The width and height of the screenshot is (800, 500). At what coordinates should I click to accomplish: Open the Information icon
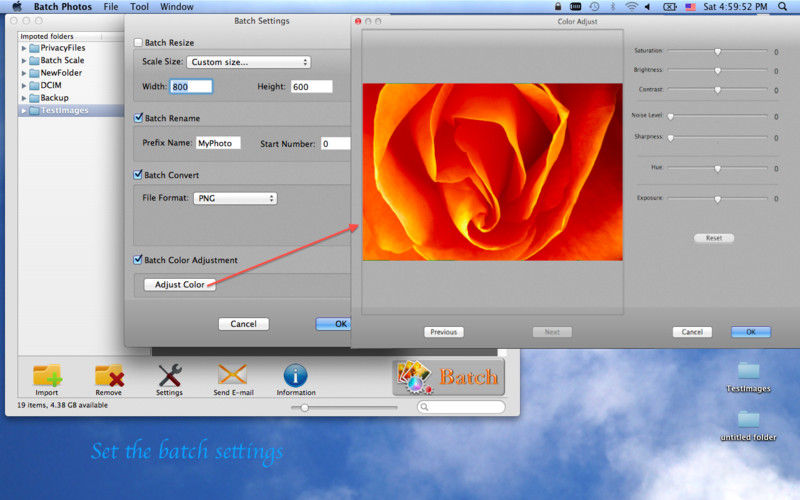pyautogui.click(x=295, y=376)
